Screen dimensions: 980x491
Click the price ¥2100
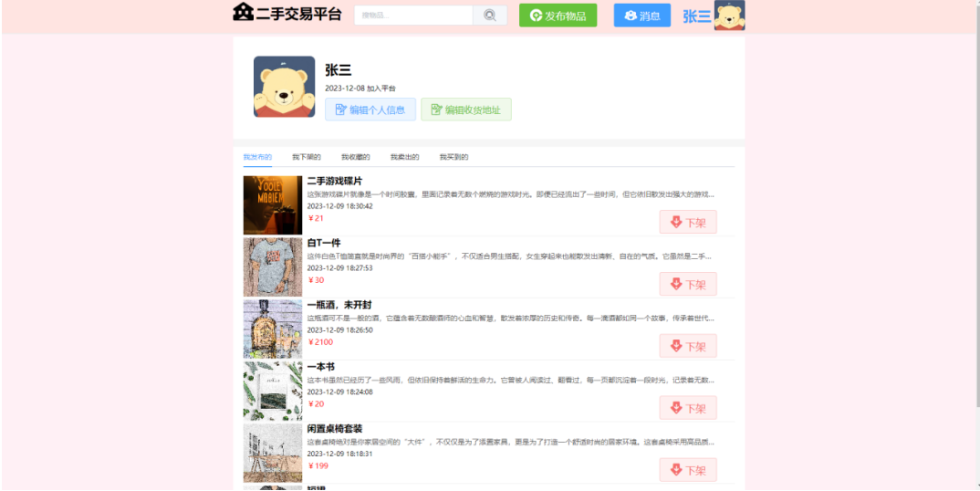320,342
